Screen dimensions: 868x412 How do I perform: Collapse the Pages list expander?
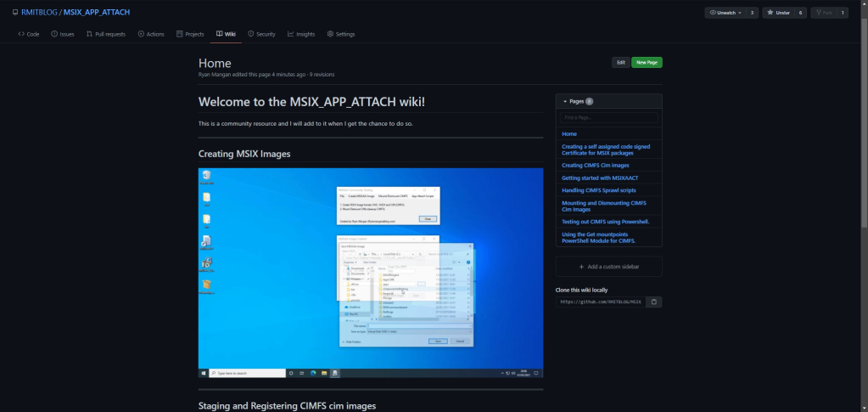pos(565,101)
